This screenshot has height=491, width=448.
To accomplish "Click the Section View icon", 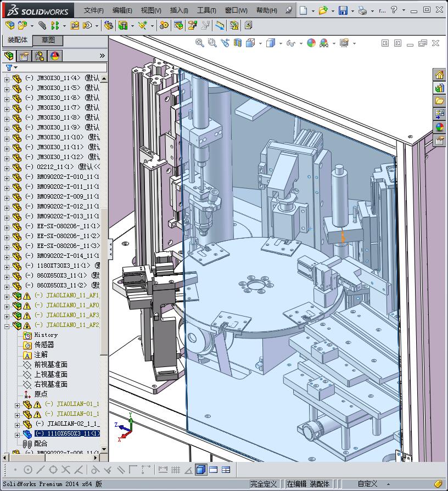I will pyautogui.click(x=238, y=43).
